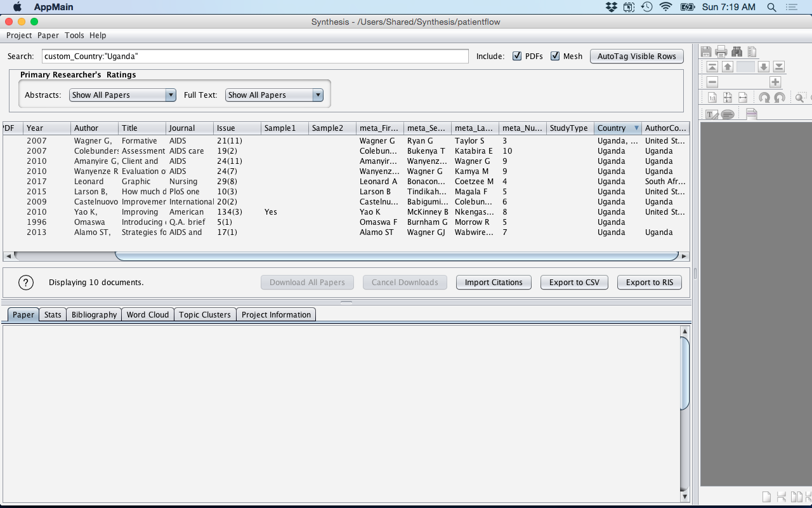This screenshot has width=812, height=508.
Task: Jump to last page of PDF
Action: tap(779, 67)
